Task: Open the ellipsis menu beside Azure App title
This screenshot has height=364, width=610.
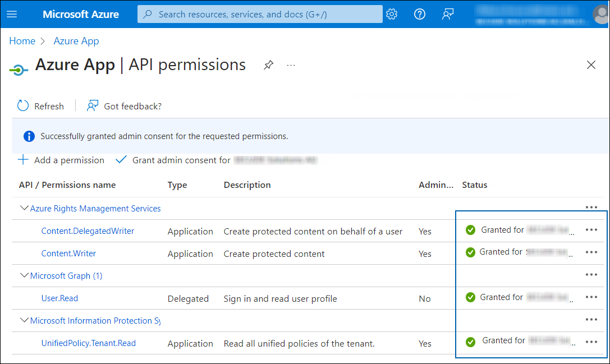Action: pyautogui.click(x=291, y=65)
